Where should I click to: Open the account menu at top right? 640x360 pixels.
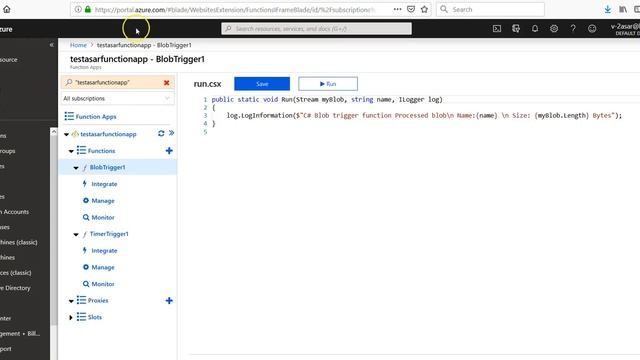point(625,29)
